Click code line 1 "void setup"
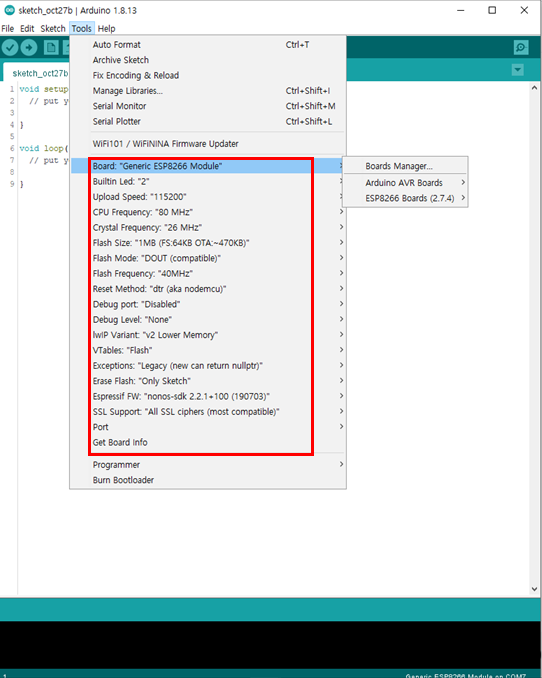 (44, 89)
